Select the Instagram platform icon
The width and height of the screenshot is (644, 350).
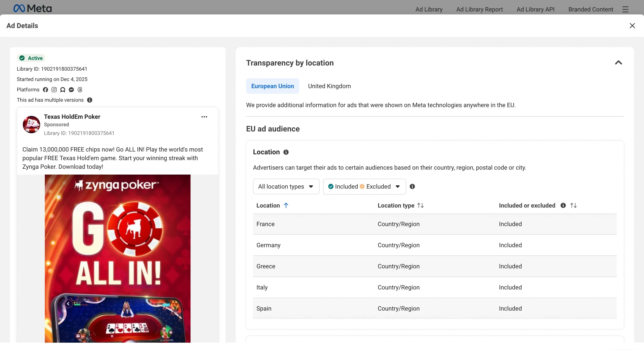point(54,89)
